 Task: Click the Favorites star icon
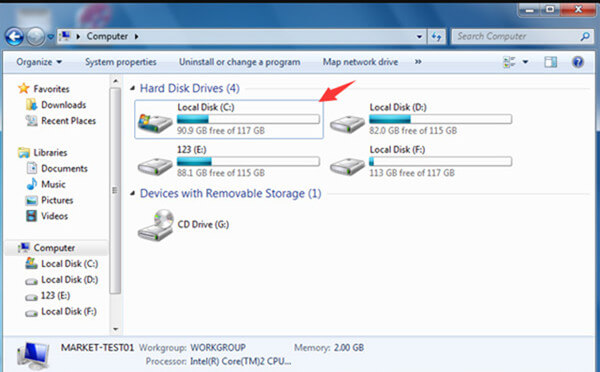(23, 88)
